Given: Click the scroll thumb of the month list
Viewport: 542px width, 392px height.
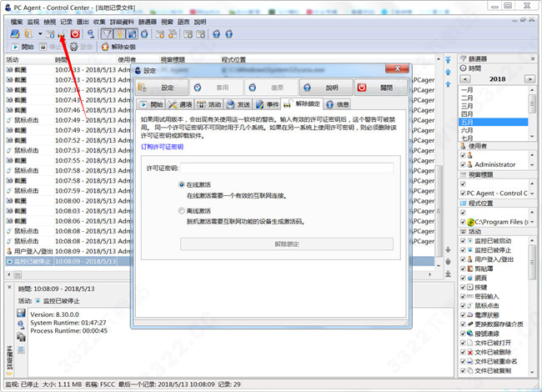Looking at the screenshot, I should click(532, 103).
